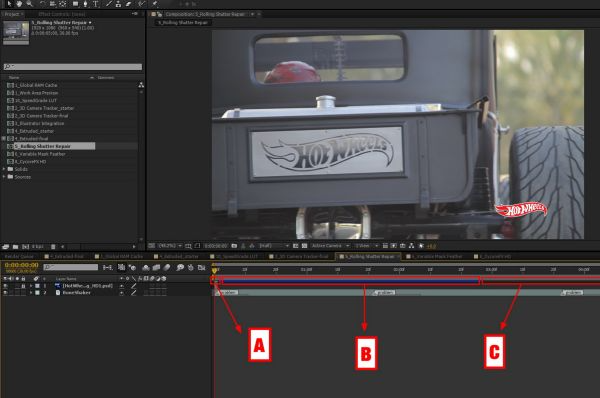Select the Project panel tab
Image resolution: width=600 pixels, height=398 pixels.
click(x=14, y=14)
